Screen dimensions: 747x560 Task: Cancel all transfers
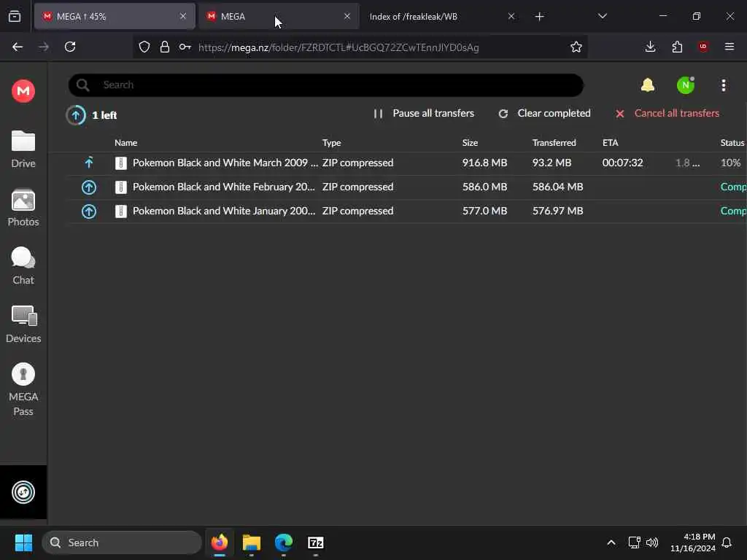pos(667,113)
